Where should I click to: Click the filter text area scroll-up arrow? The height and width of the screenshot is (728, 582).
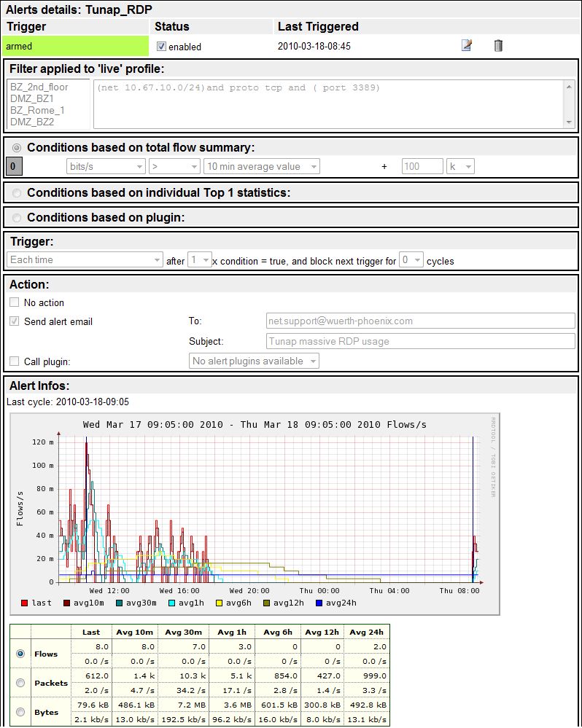[x=569, y=87]
